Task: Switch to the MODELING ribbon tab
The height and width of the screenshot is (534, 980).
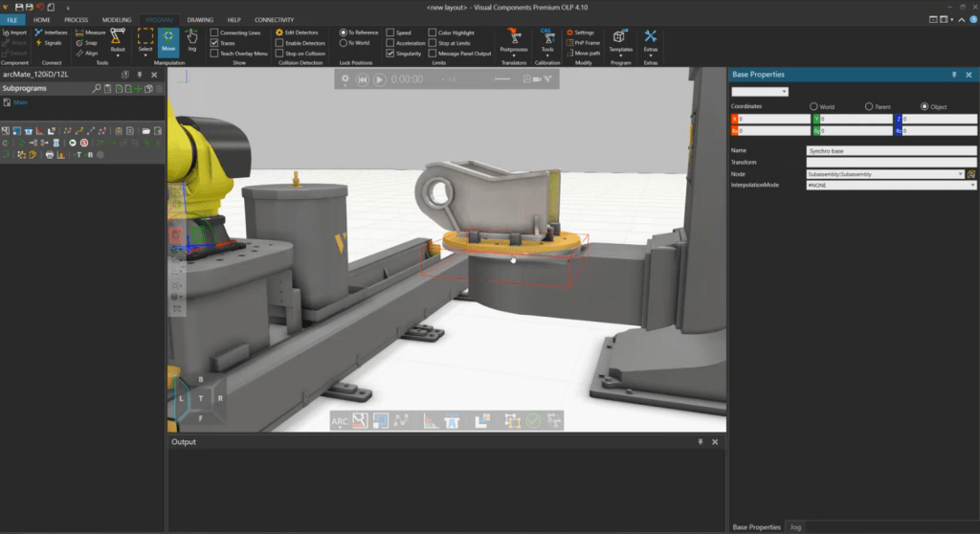Action: click(117, 19)
